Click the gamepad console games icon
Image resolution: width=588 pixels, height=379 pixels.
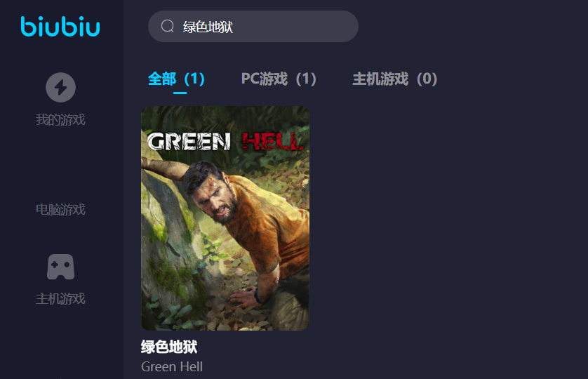pyautogui.click(x=61, y=267)
